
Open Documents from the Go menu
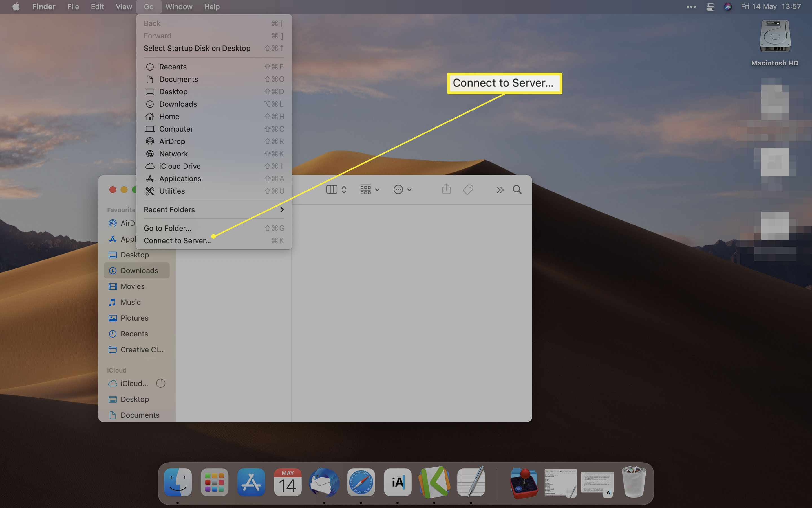(x=214, y=79)
